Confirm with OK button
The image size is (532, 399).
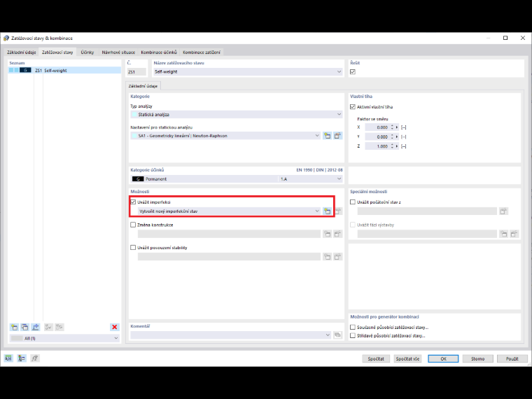coord(443,358)
